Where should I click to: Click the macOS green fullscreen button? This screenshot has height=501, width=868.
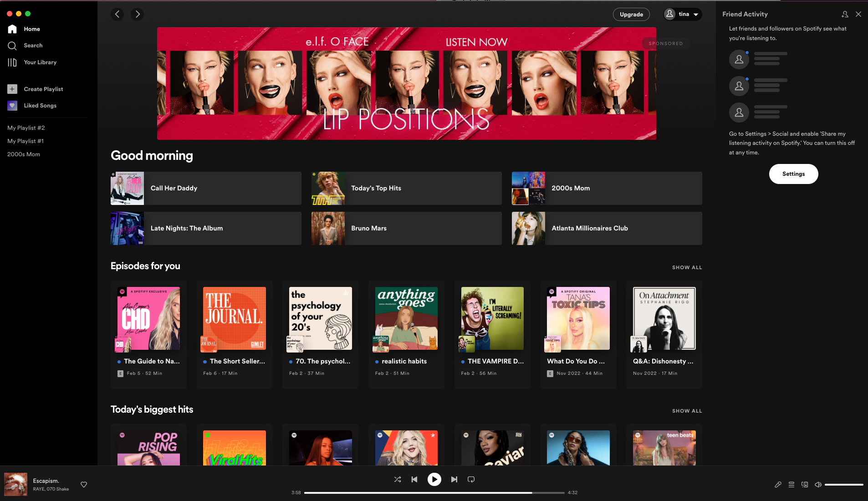click(x=28, y=14)
